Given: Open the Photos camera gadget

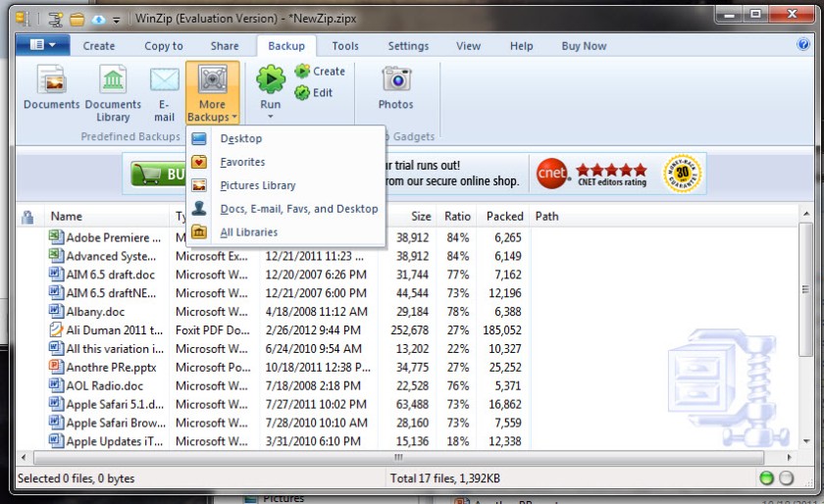Looking at the screenshot, I should (396, 79).
